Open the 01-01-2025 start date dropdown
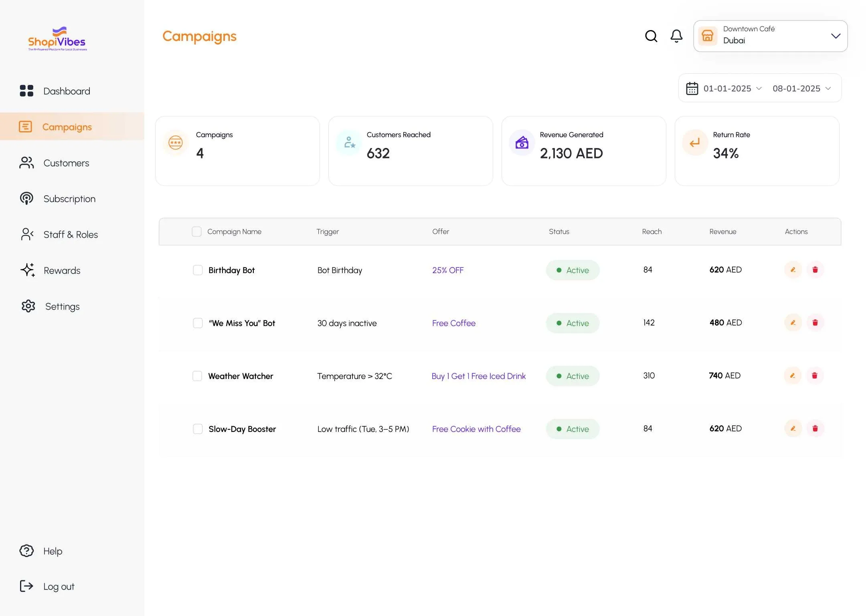Image resolution: width=866 pixels, height=616 pixels. [x=732, y=88]
